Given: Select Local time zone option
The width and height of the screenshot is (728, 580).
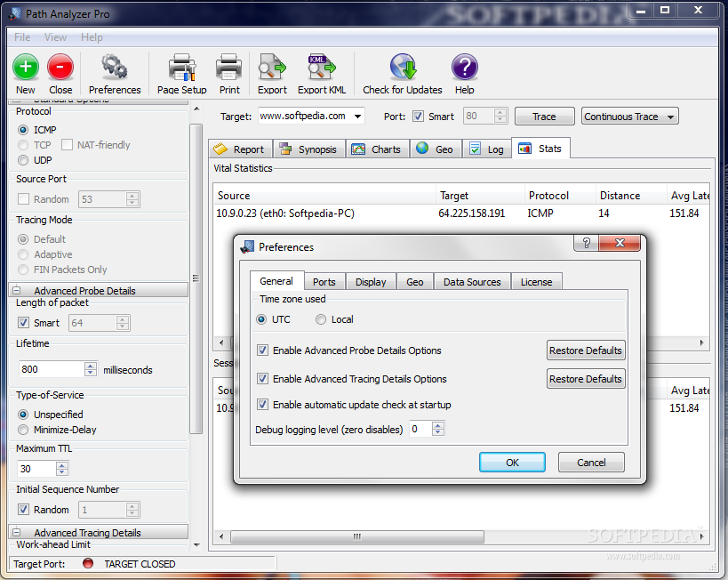Looking at the screenshot, I should click(x=321, y=319).
